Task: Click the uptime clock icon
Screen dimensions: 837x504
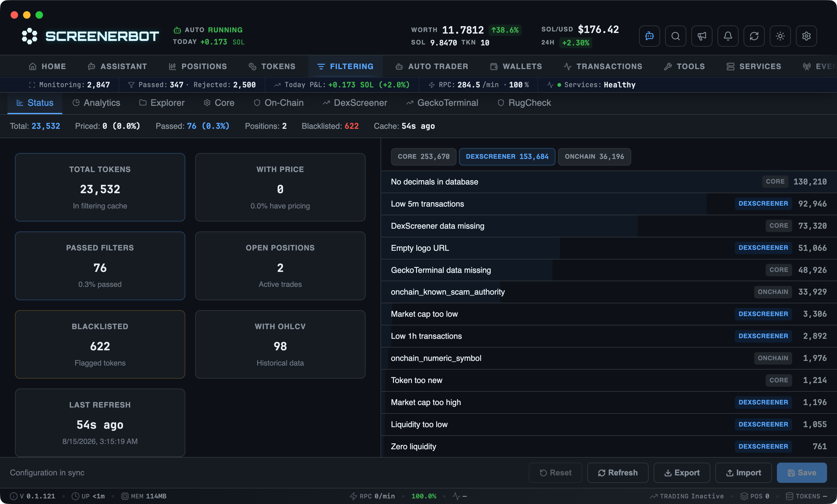Action: coord(75,496)
